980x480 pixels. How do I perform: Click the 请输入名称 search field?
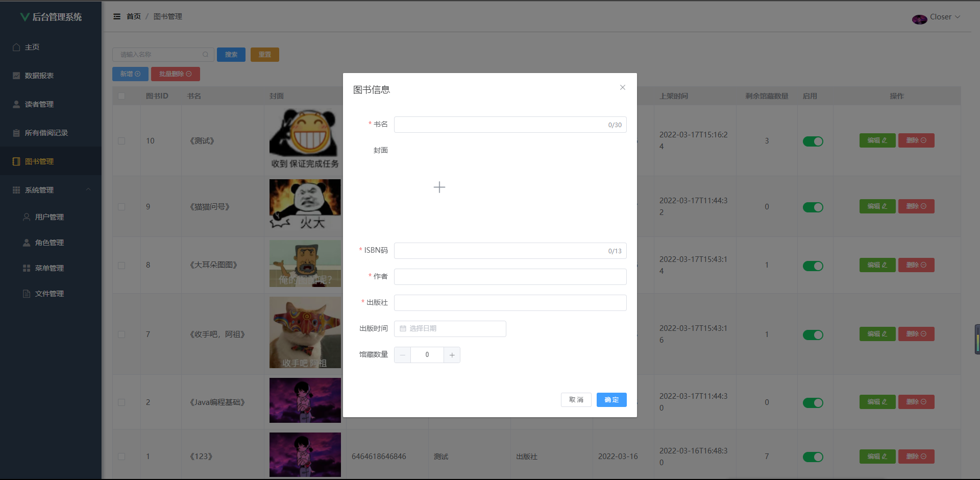163,55
